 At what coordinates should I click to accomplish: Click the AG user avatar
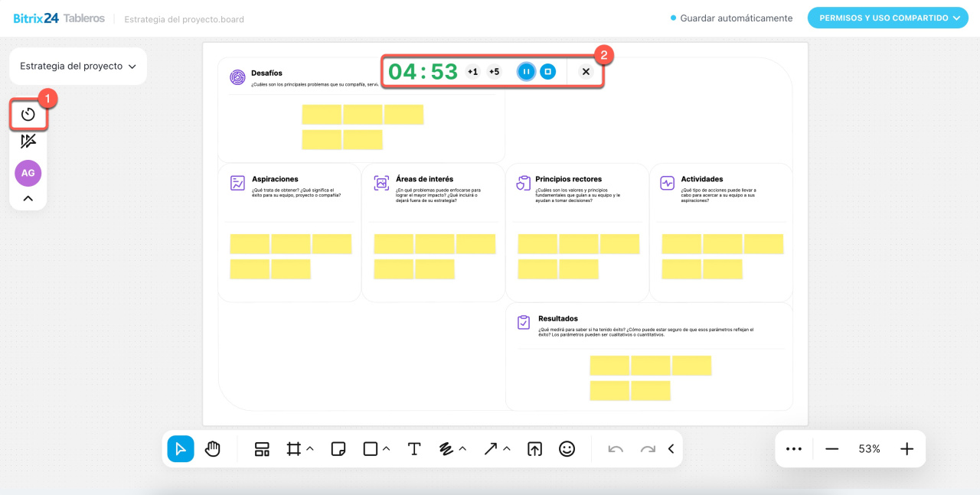28,173
